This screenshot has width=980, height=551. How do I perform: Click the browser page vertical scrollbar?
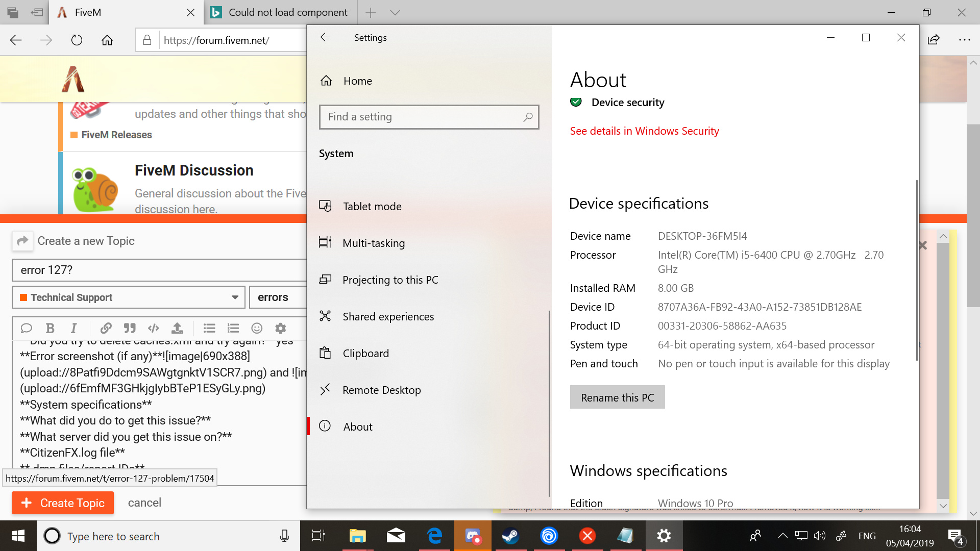point(973,216)
